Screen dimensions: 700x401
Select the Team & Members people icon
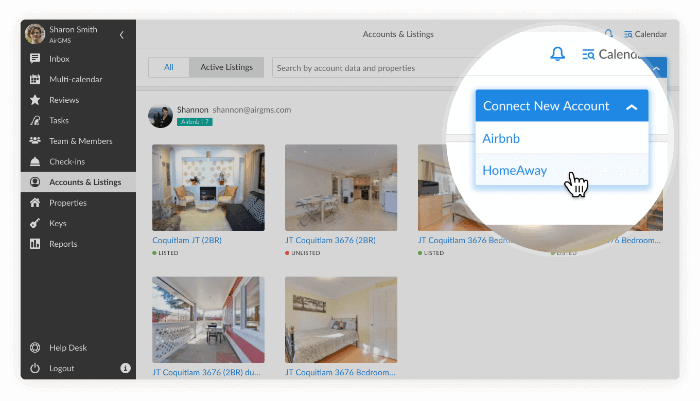point(35,141)
